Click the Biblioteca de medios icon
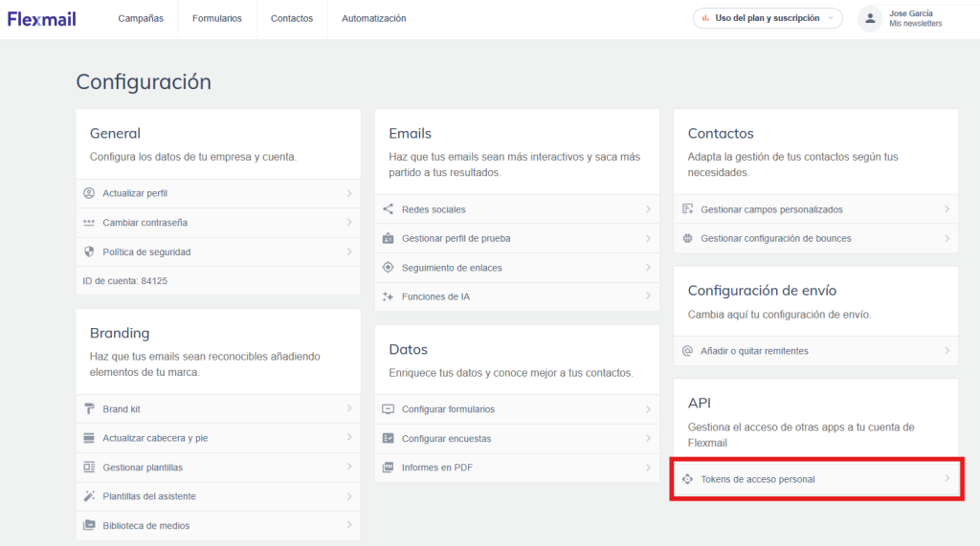This screenshot has width=980, height=546. [x=89, y=525]
